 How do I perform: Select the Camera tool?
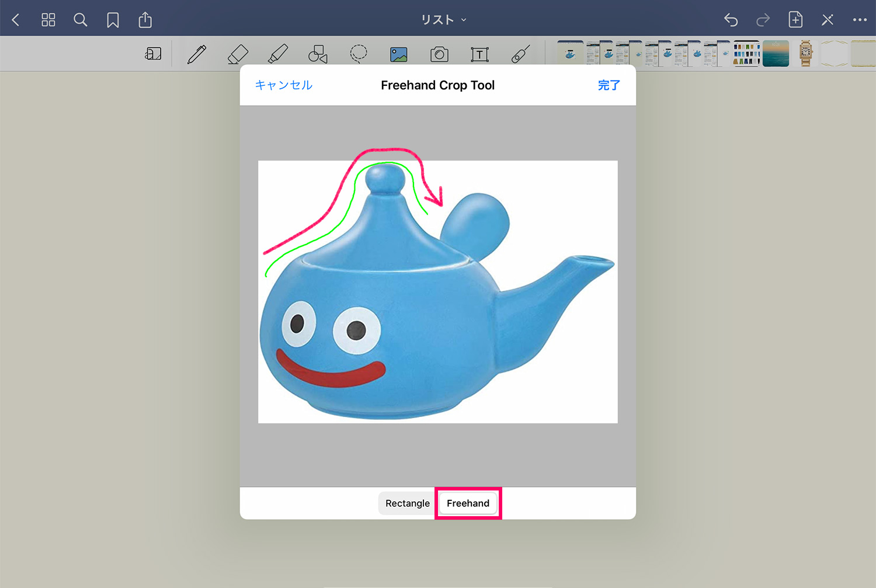tap(439, 55)
